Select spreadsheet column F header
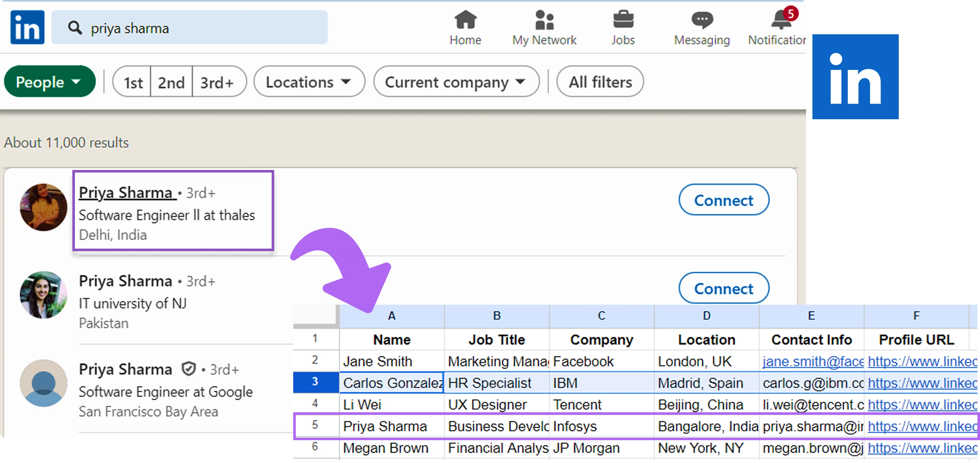This screenshot has height=463, width=980. pyautogui.click(x=917, y=316)
